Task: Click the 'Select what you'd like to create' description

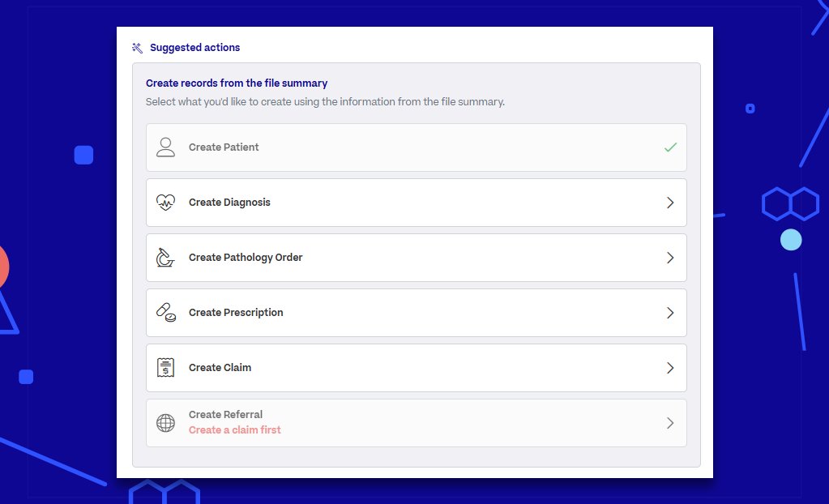Action: pyautogui.click(x=325, y=101)
